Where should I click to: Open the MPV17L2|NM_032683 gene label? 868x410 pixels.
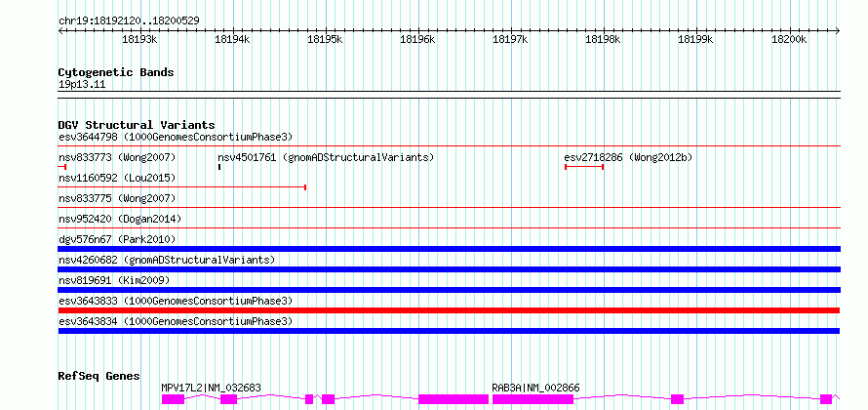click(x=211, y=388)
